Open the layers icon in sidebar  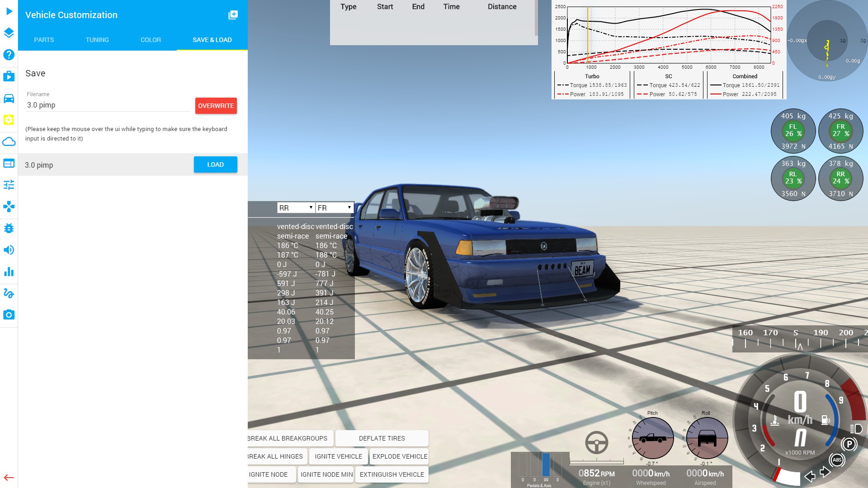click(x=9, y=33)
